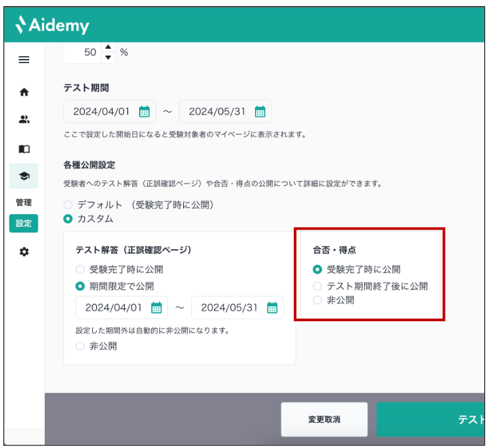Open calendar for answer publication start date

tap(156, 308)
